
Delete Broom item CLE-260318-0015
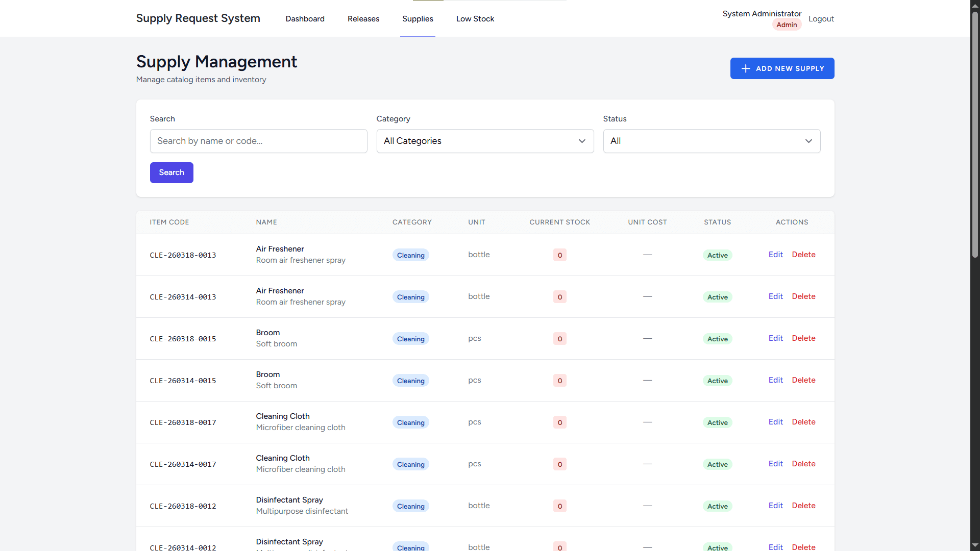(x=803, y=338)
